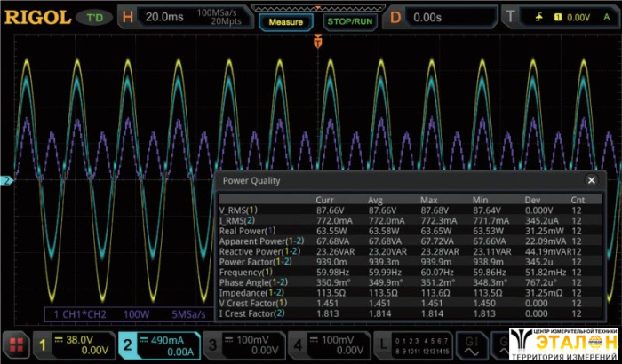Click the rising edge trigger icon

537,16
